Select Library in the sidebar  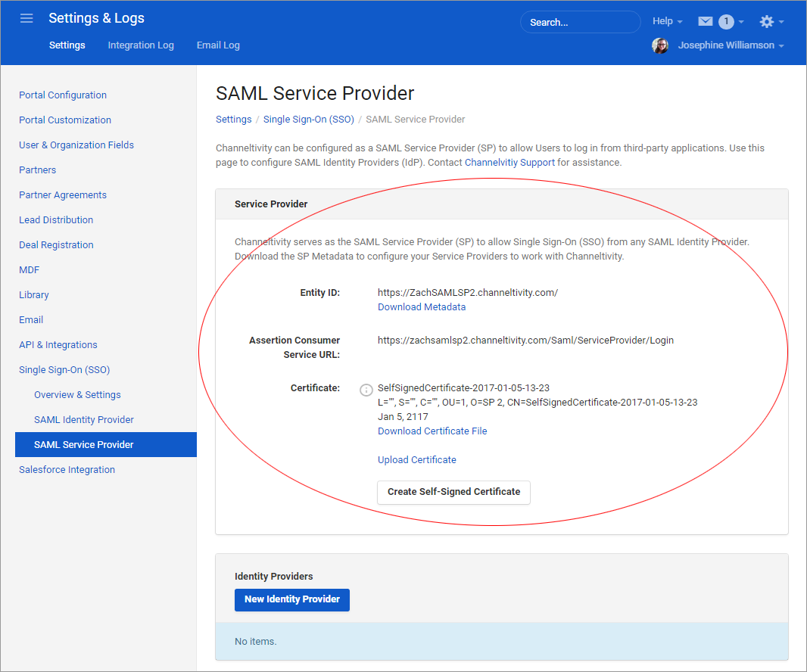(34, 295)
